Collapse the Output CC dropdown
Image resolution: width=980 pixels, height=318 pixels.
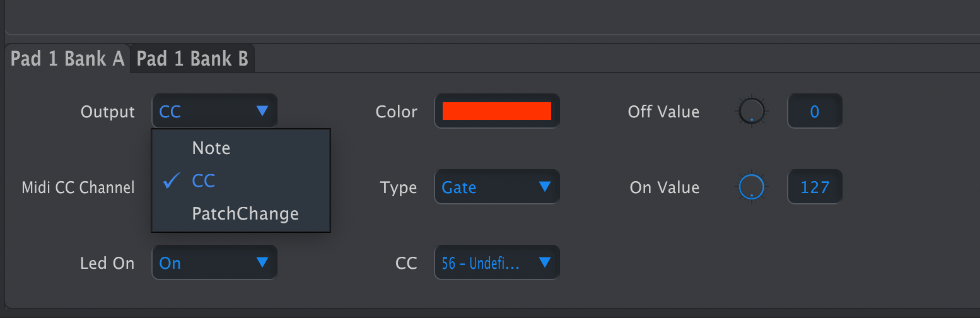click(x=214, y=112)
